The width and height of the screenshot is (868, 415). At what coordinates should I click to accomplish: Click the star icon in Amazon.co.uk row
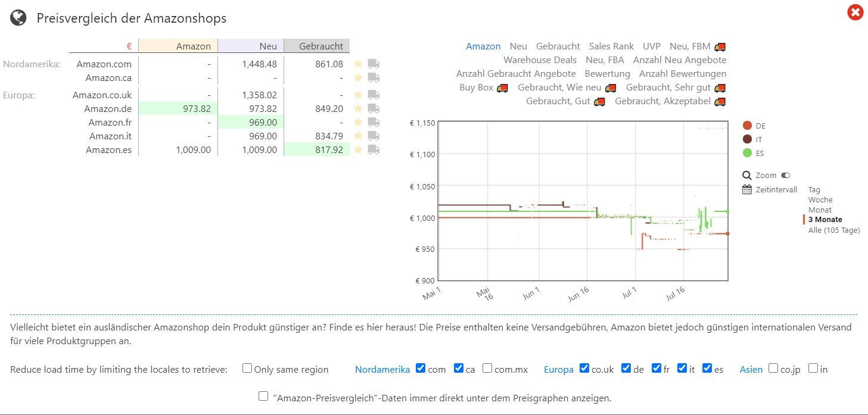358,95
